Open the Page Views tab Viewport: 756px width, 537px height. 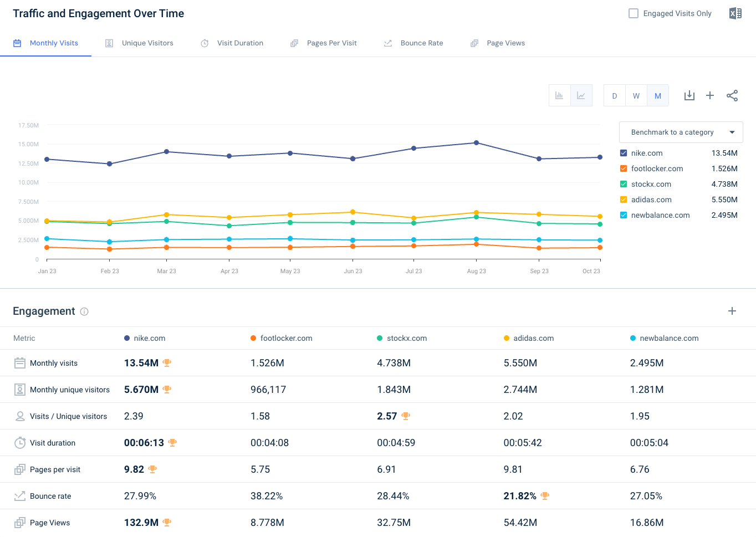click(x=498, y=43)
